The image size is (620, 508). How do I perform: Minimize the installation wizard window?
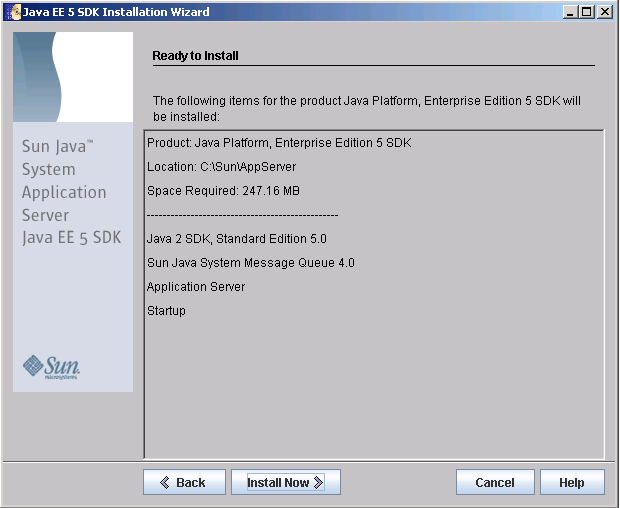click(570, 12)
